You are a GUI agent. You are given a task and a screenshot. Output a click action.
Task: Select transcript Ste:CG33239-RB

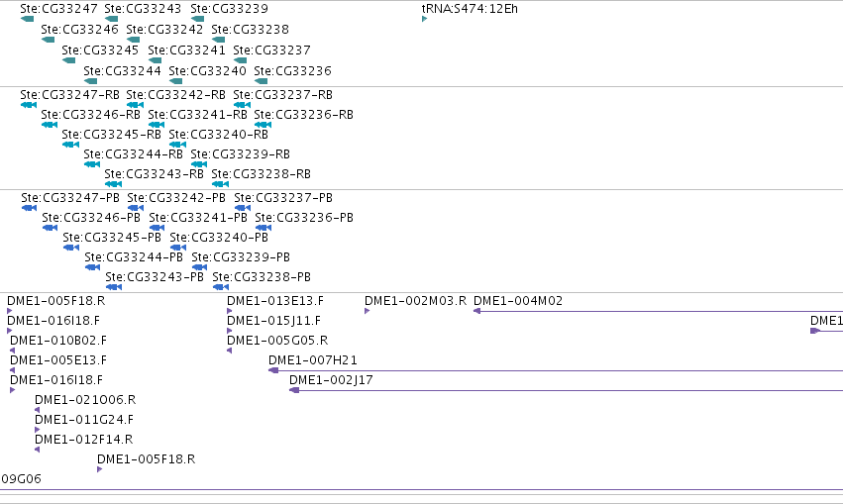coord(241,154)
